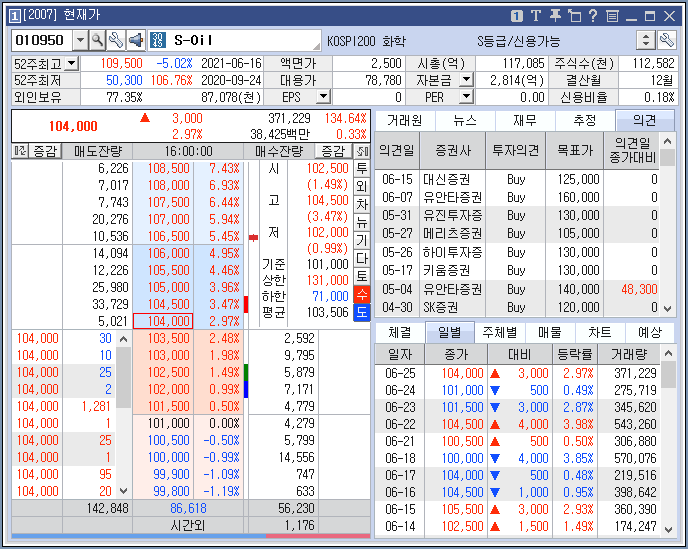Viewport: 688px width, 549px height.
Task: Pin the window with the pushpin icon
Action: point(555,16)
